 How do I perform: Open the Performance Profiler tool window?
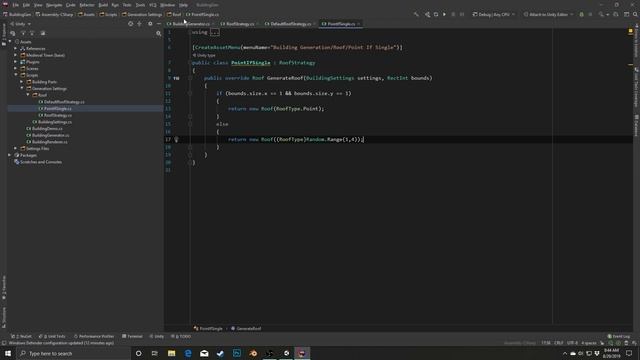(94, 336)
